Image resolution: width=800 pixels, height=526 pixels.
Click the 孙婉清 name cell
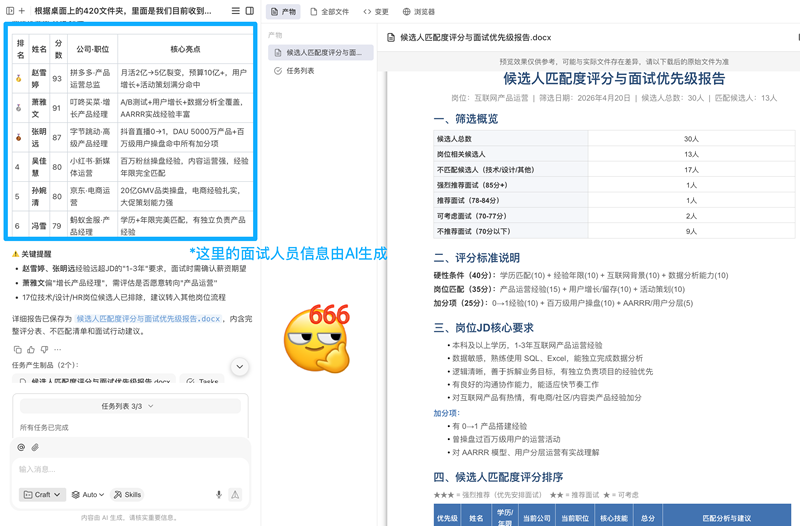tap(39, 196)
